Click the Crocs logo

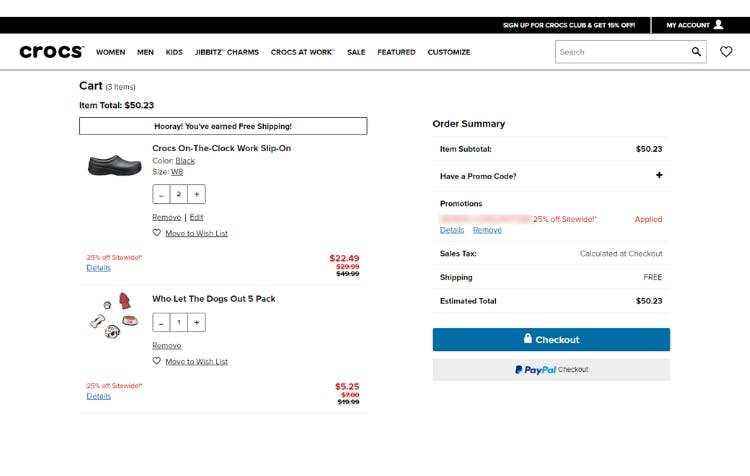52,52
